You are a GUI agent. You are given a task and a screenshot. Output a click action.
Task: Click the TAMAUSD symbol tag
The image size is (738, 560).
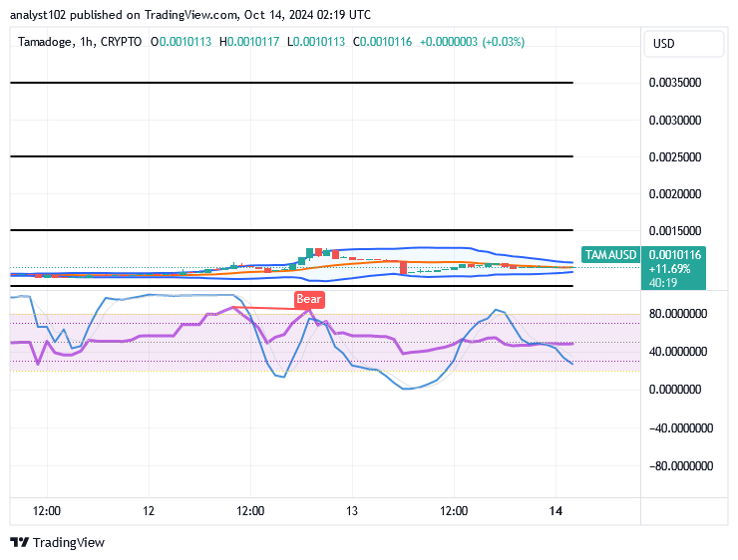pos(609,255)
